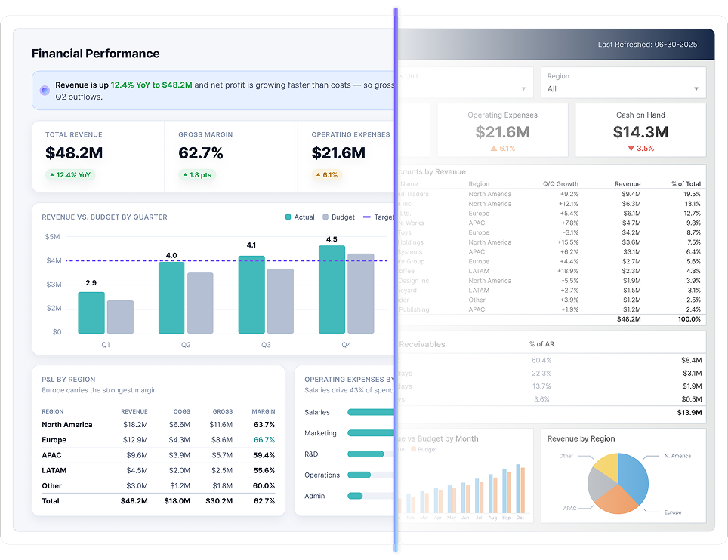Viewport: 728px width, 560px height.
Task: Click the 1.8 pts gross margin badge
Action: coord(197,175)
